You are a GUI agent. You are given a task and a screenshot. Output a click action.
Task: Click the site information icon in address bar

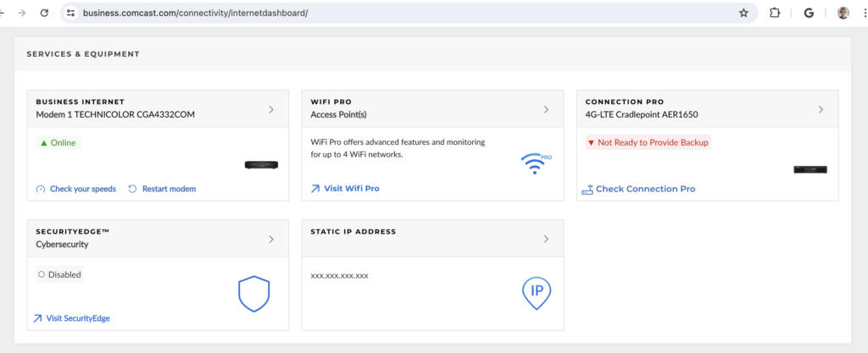(x=70, y=13)
